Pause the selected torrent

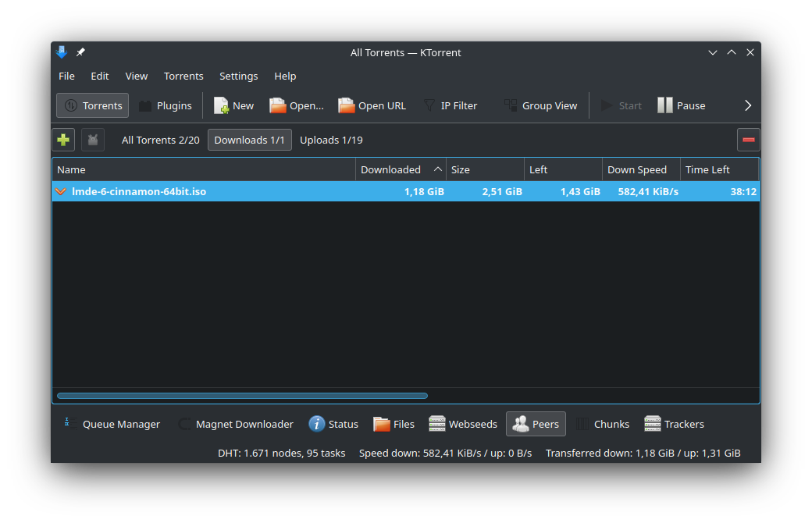point(682,105)
